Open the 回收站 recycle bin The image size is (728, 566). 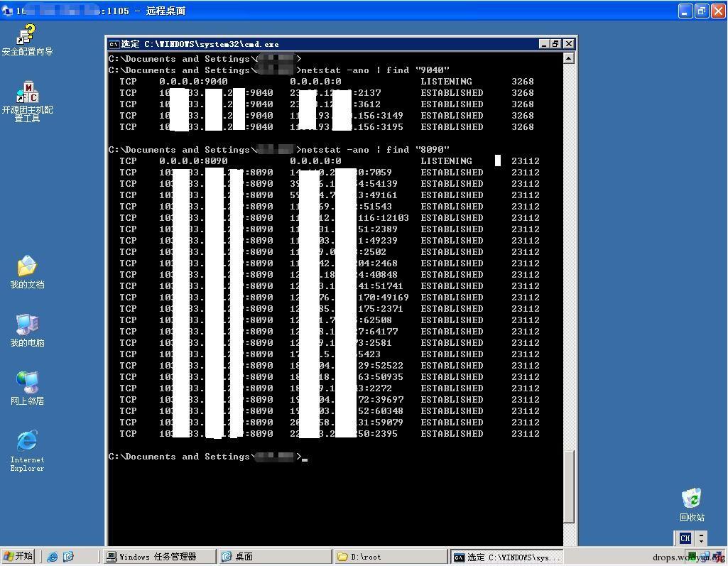(691, 499)
